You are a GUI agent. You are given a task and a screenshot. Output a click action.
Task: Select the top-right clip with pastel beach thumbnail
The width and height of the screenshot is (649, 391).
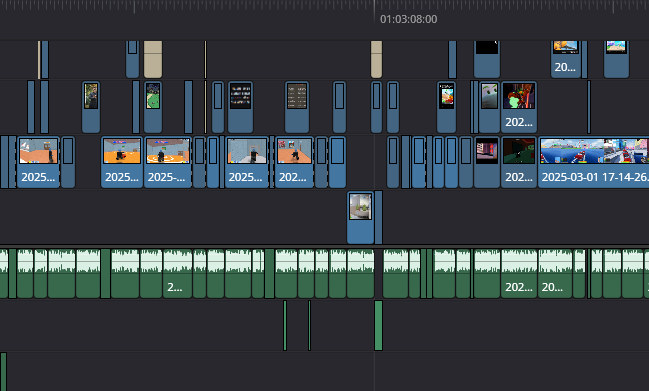pos(616,59)
